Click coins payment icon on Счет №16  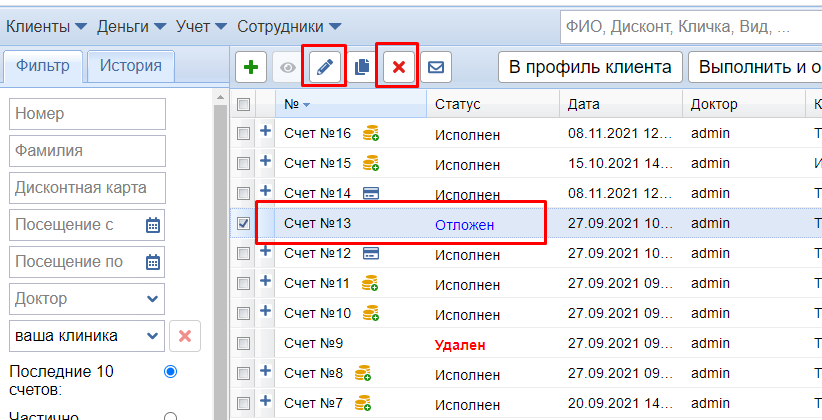click(x=370, y=134)
